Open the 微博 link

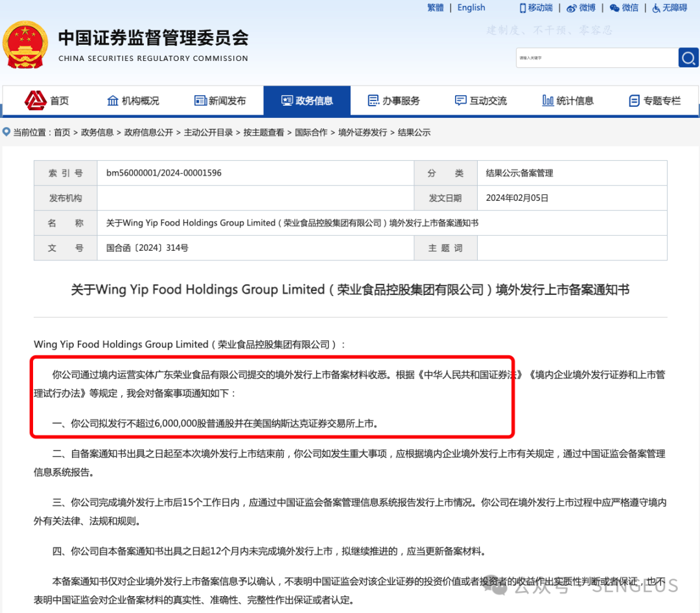587,8
